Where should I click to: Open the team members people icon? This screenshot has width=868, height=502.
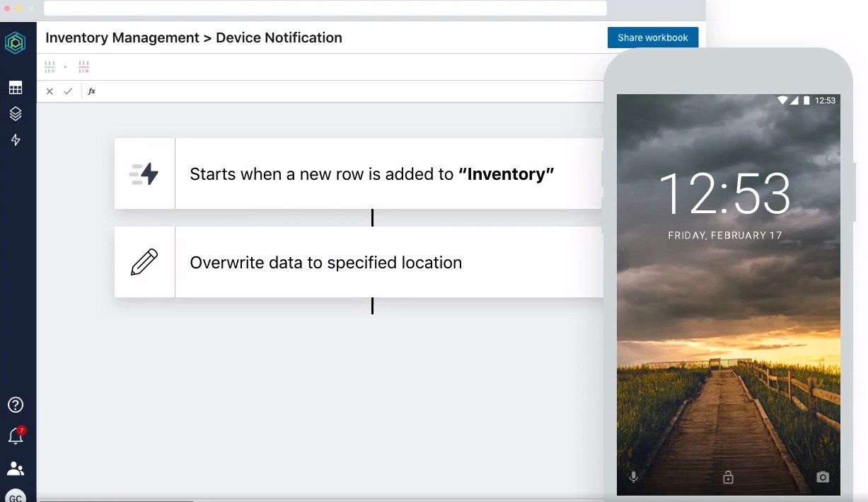coord(16,469)
